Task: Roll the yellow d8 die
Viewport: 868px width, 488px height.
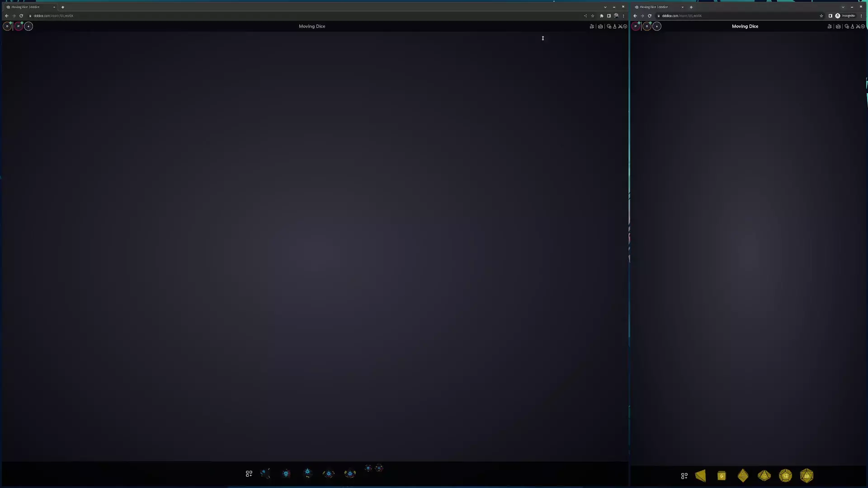Action: pos(743,475)
